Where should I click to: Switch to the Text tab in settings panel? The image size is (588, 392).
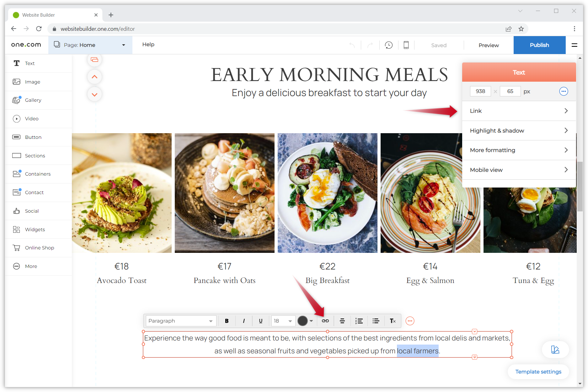pos(519,72)
